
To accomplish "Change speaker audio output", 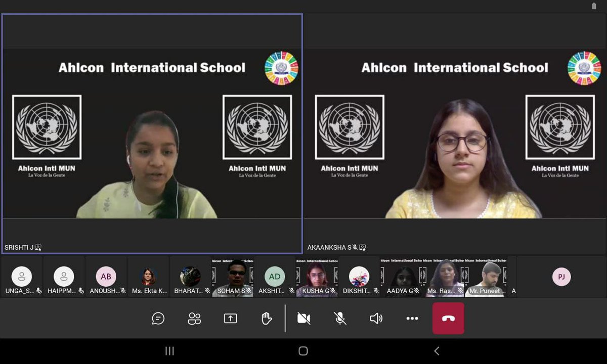I will pos(376,318).
